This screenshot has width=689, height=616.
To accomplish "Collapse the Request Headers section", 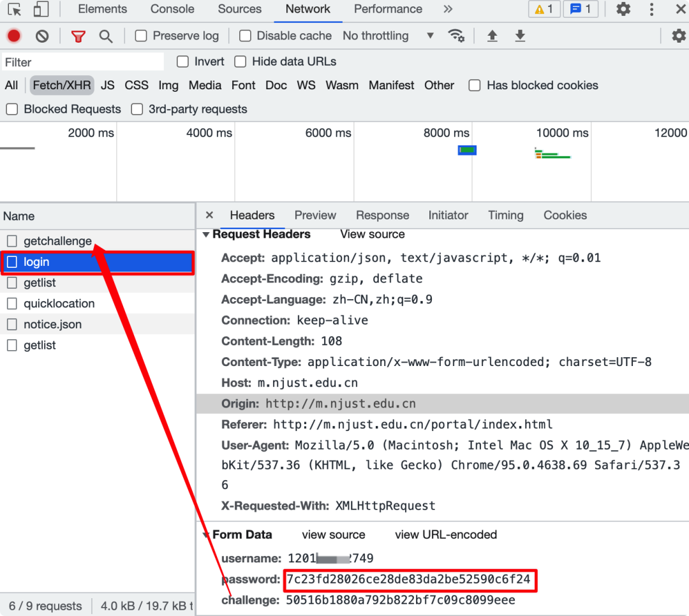I will [205, 235].
